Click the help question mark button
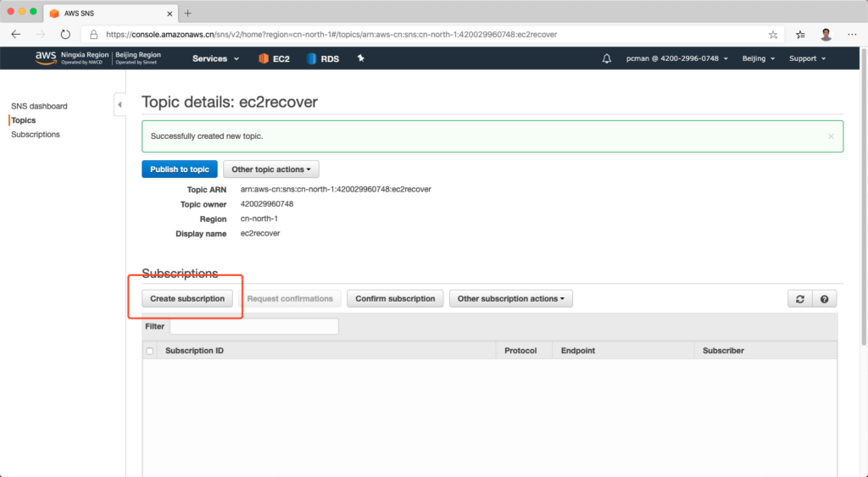The height and width of the screenshot is (477, 868). click(823, 299)
